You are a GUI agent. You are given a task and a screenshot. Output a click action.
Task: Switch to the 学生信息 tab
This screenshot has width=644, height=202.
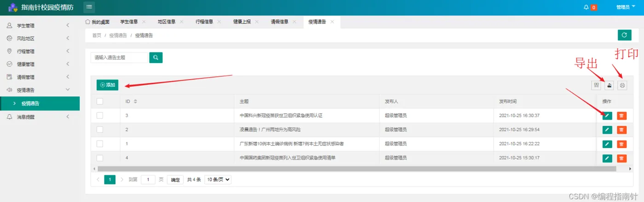tap(129, 22)
